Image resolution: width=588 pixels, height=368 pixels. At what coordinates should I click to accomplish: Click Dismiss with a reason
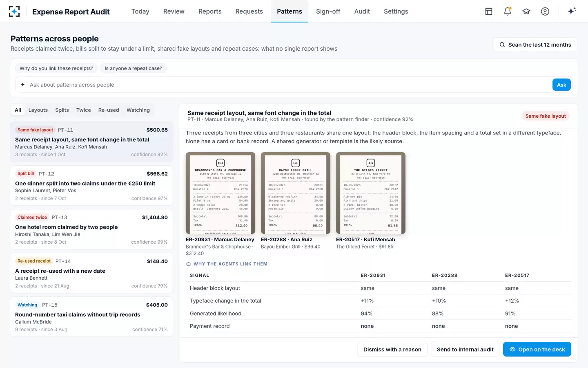(x=392, y=349)
